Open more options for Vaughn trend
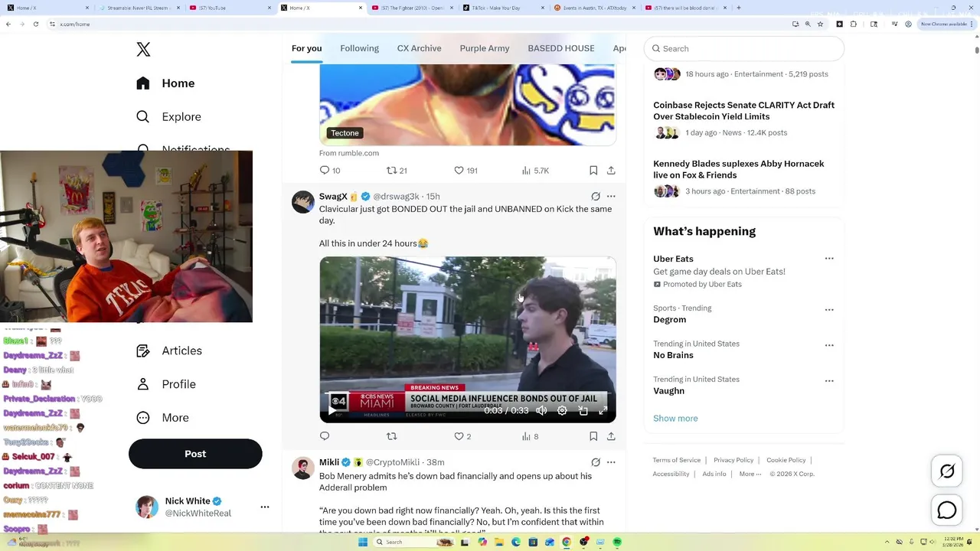This screenshot has height=551, width=980. click(829, 381)
